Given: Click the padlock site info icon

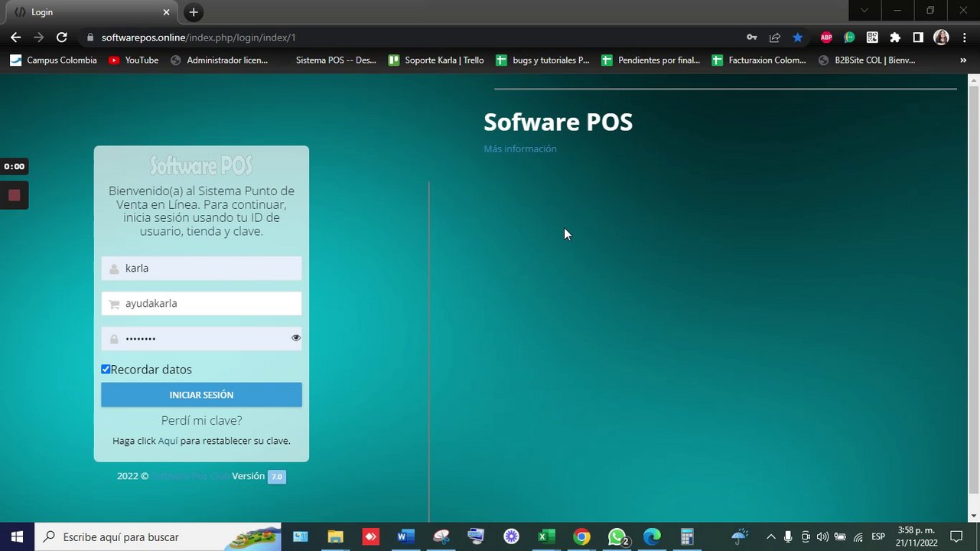Looking at the screenshot, I should (90, 37).
